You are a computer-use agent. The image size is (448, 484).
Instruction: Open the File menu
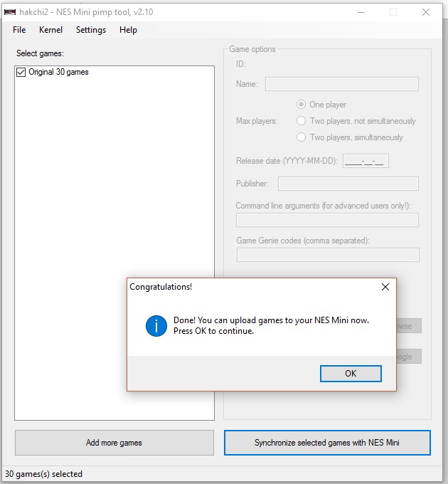[19, 30]
